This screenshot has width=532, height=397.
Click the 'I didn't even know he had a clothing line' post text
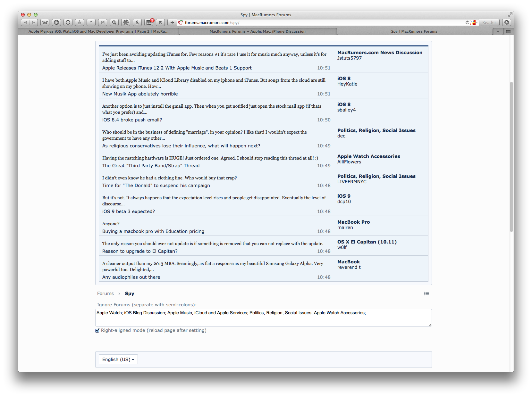pyautogui.click(x=169, y=178)
